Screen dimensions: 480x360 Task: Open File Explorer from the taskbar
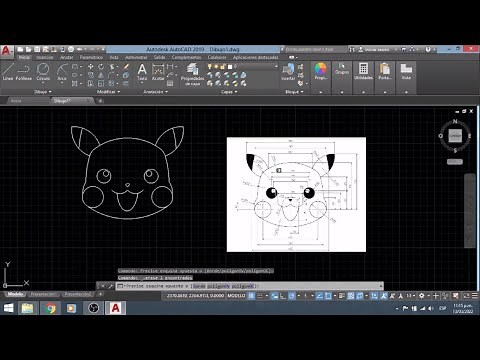coord(28,308)
